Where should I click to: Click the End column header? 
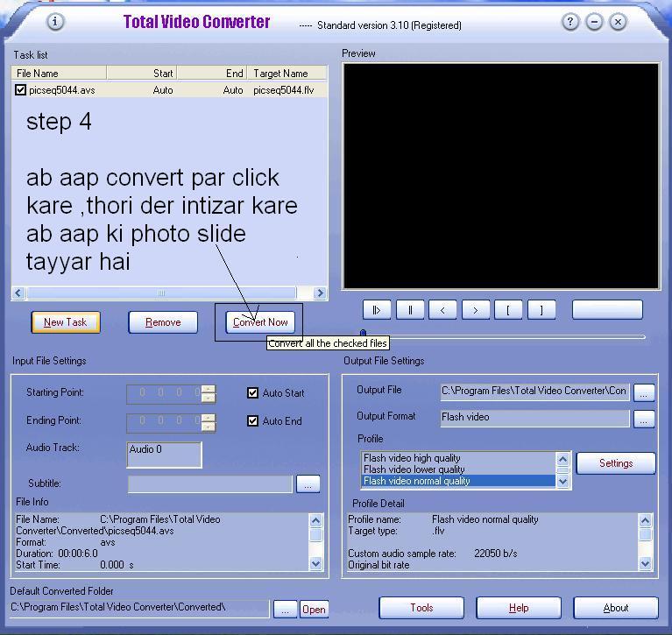(212, 74)
